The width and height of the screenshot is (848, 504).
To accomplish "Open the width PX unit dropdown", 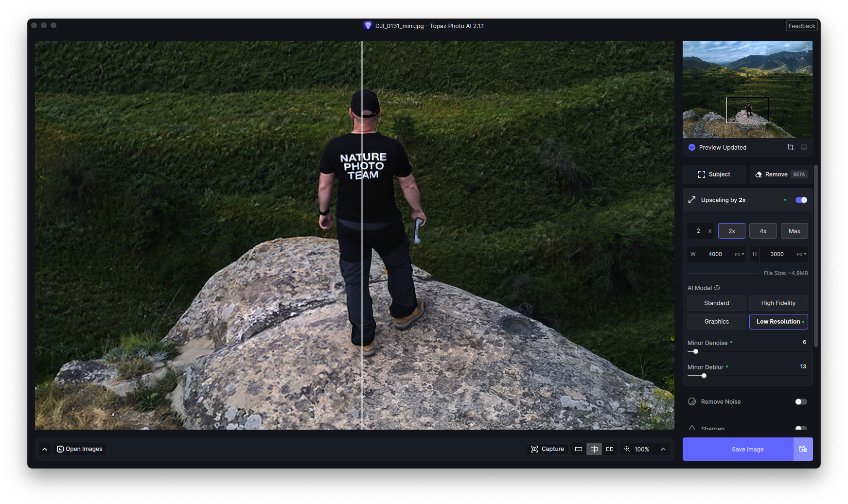I will (739, 254).
